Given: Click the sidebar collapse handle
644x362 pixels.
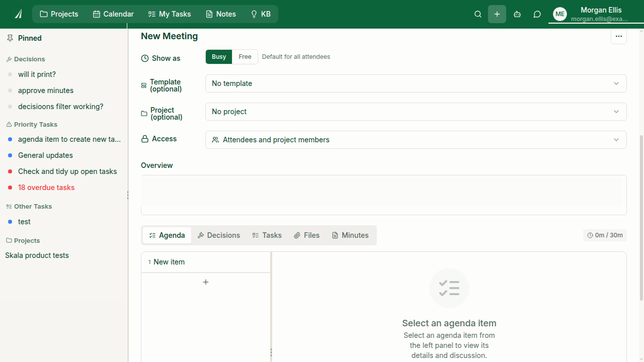Looking at the screenshot, I should 128,195.
